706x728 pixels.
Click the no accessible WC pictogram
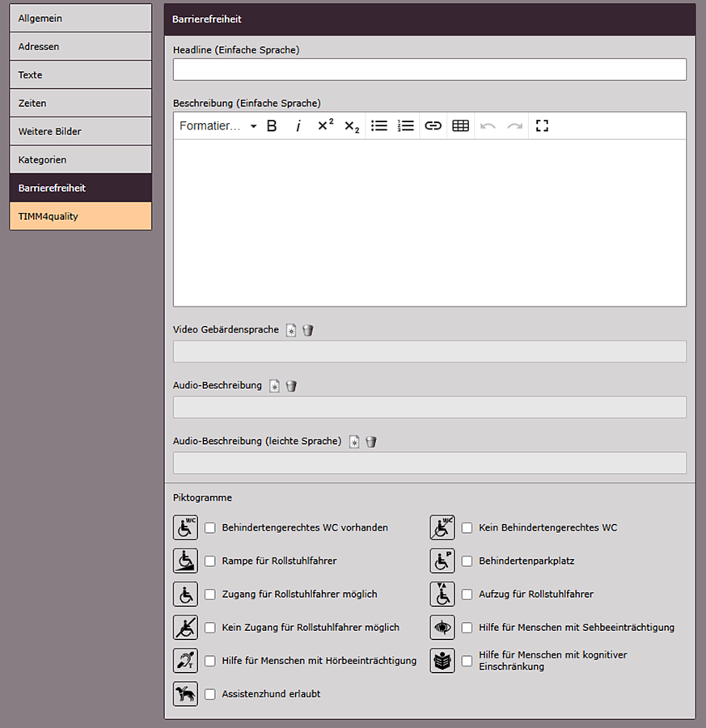pos(442,527)
